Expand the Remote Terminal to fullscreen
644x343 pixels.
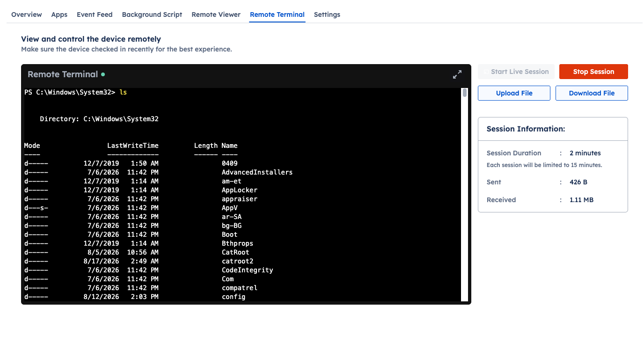point(457,74)
